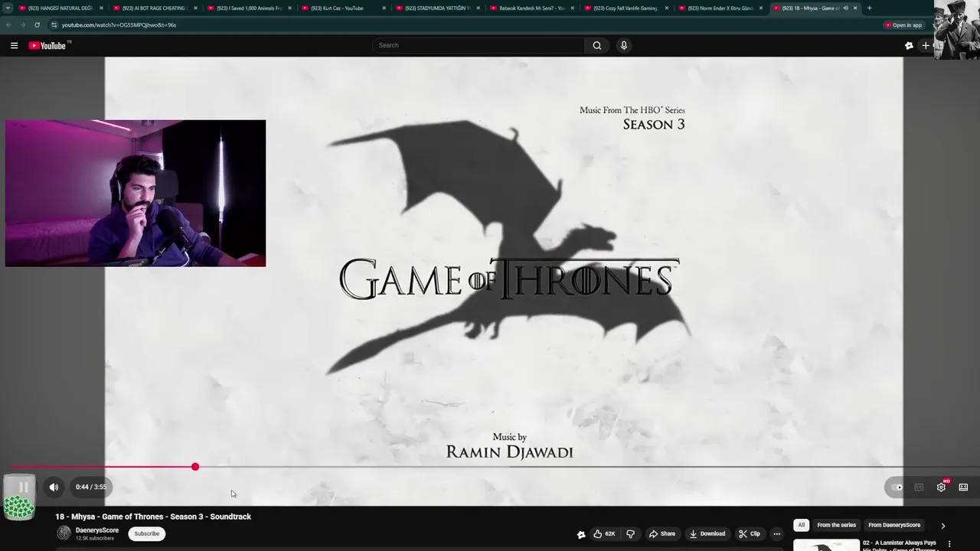The height and width of the screenshot is (551, 980).
Task: Open player settings gear icon
Action: pos(941,487)
